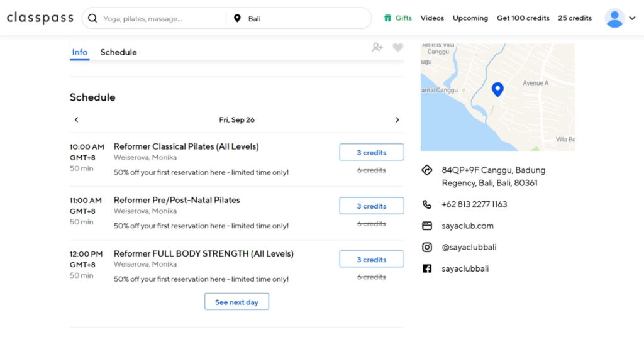Click the Canggu map thumbnail
Viewport: 644px width, 337px height.
[497, 97]
